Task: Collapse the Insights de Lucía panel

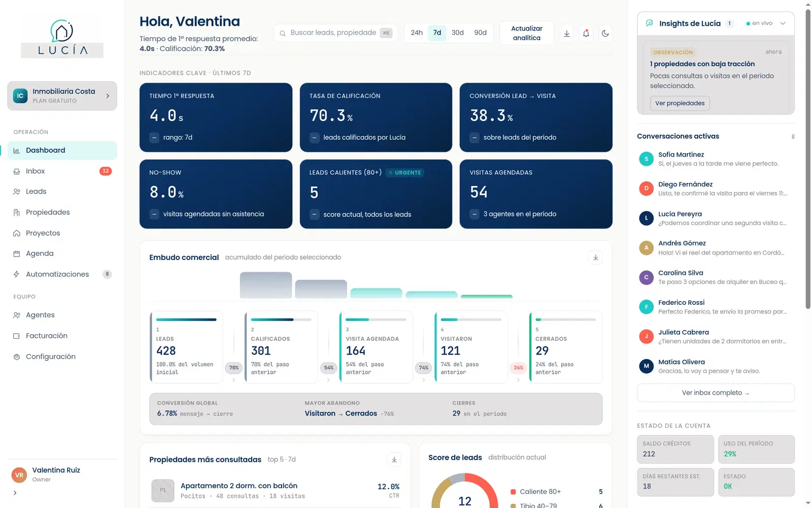Action: coord(783,23)
